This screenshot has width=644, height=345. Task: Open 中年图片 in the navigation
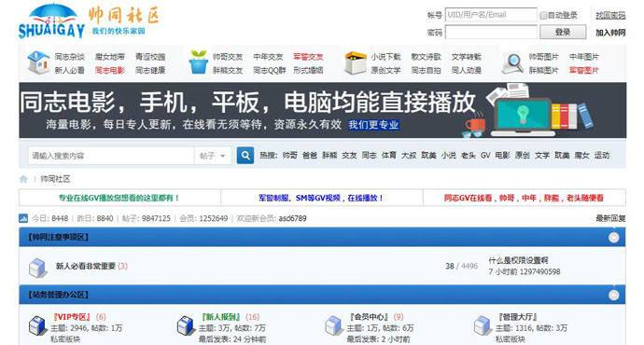tap(584, 57)
